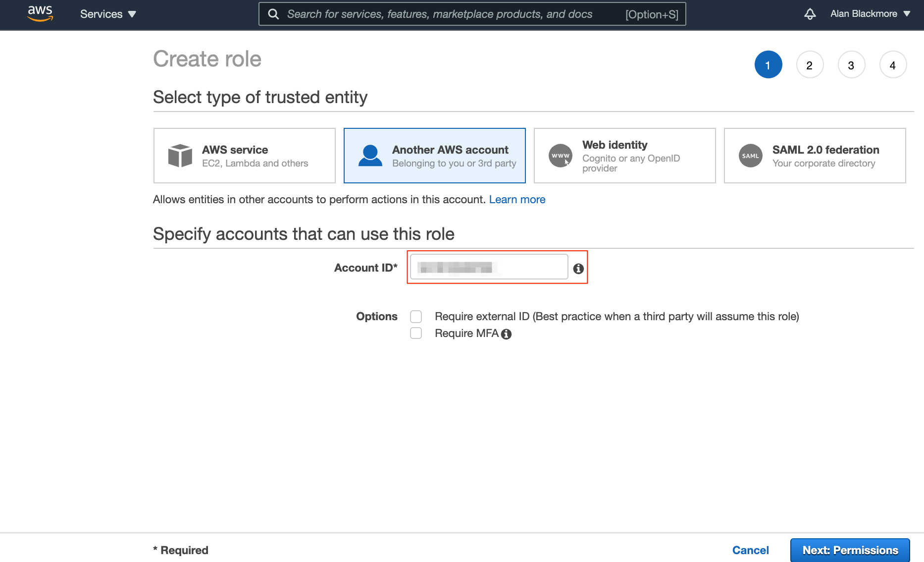Select the AWS service cube icon

click(x=180, y=156)
